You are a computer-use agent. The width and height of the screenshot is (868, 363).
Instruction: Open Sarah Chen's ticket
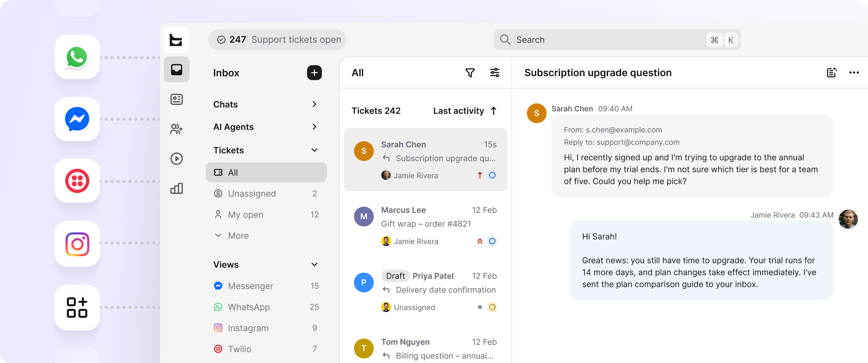(425, 160)
